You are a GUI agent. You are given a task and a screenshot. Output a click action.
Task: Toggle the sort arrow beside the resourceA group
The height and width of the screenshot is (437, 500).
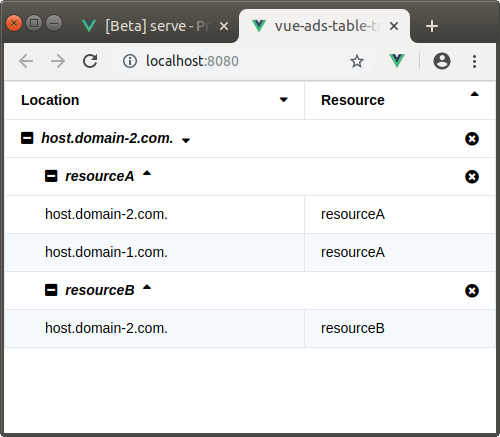[x=147, y=173]
